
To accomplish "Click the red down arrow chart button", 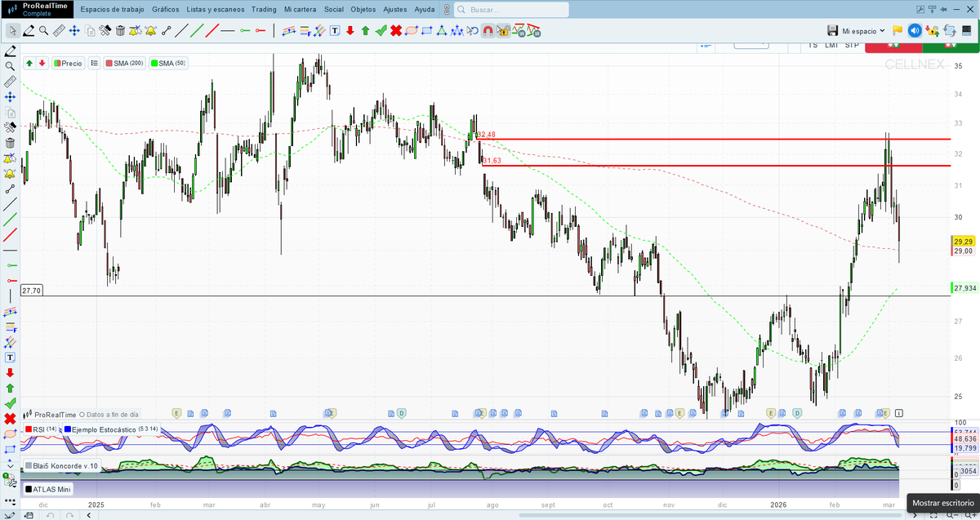I will coord(42,63).
